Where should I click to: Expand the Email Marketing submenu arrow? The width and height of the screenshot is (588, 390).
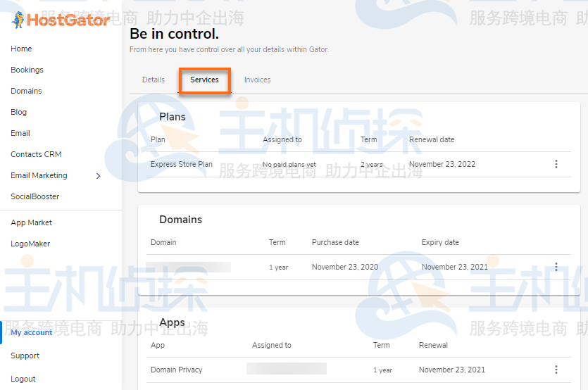click(99, 176)
